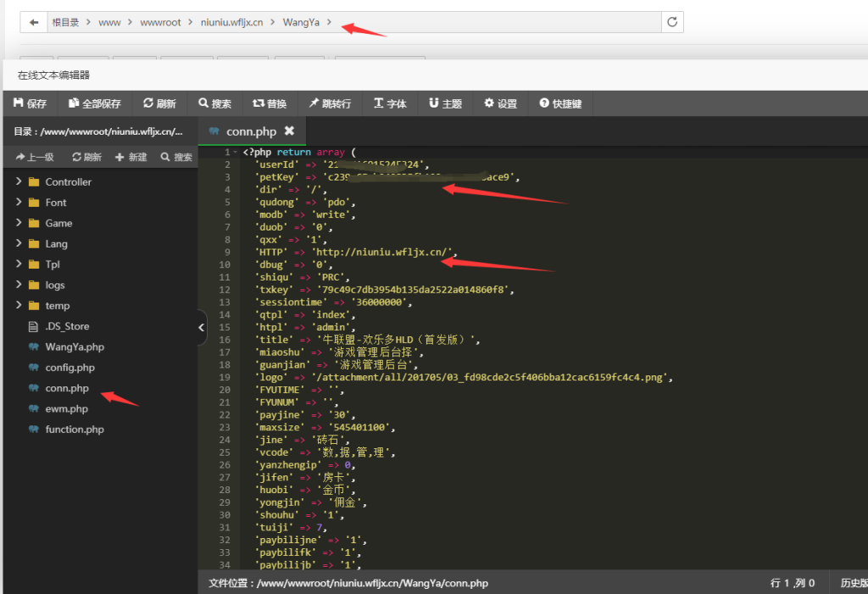Open the 字体 font settings
Screen dimensions: 868x594
pyautogui.click(x=390, y=103)
